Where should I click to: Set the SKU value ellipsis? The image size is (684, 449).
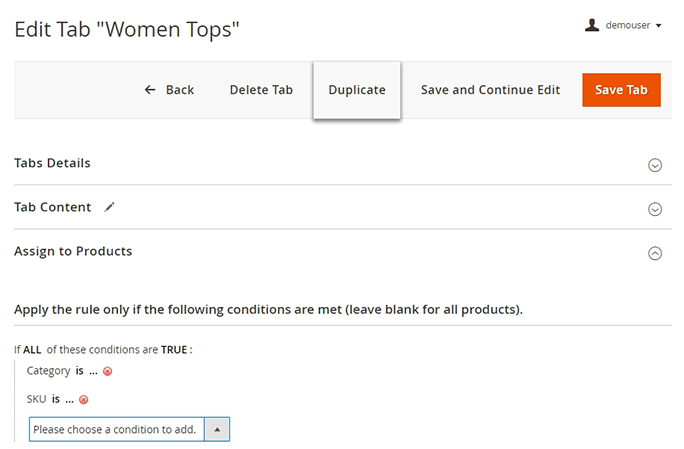pyautogui.click(x=69, y=400)
